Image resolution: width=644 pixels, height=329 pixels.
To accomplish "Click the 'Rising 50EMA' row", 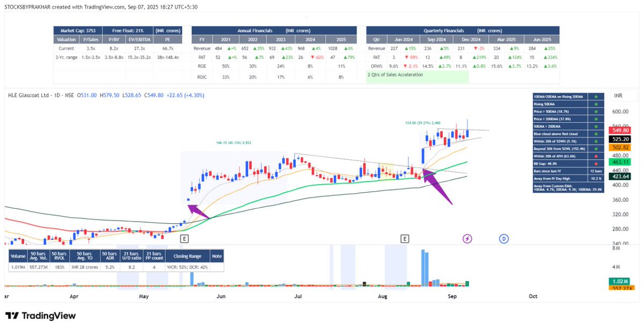I will coord(569,103).
